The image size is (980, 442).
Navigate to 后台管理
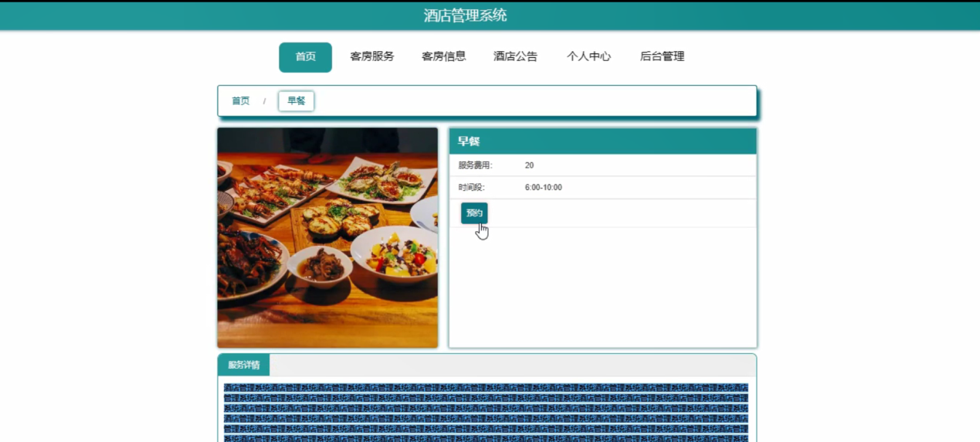point(662,56)
